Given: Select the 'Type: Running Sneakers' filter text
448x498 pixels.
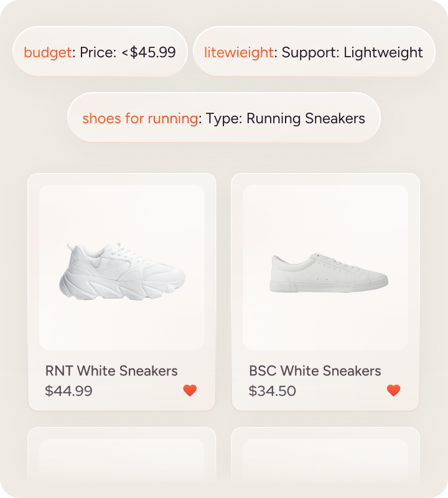Looking at the screenshot, I should pos(286,118).
